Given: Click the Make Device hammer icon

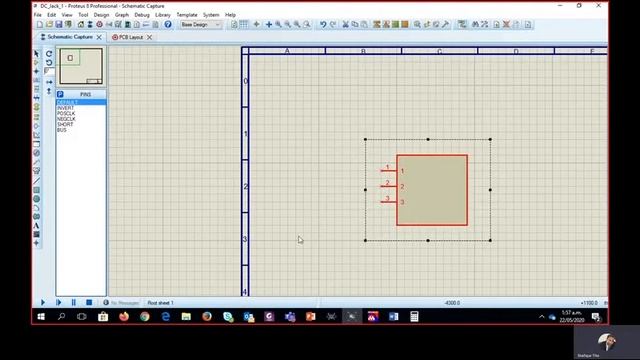Looking at the screenshot, I should pos(445,24).
